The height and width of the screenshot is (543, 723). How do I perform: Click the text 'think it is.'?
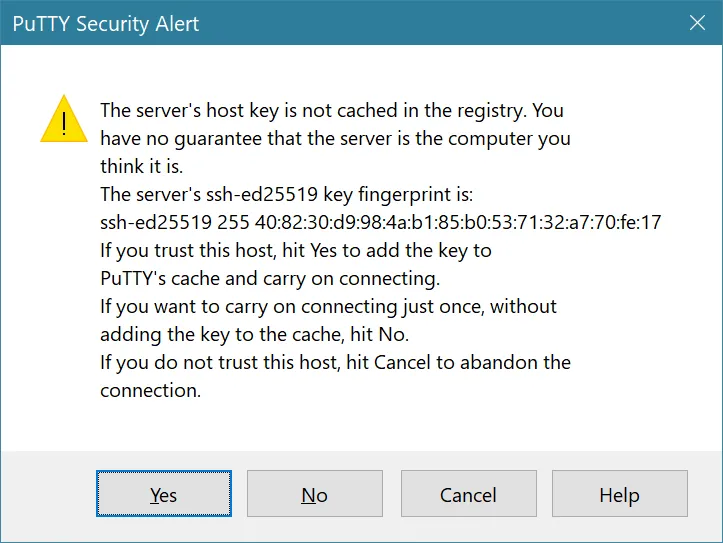pos(142,166)
